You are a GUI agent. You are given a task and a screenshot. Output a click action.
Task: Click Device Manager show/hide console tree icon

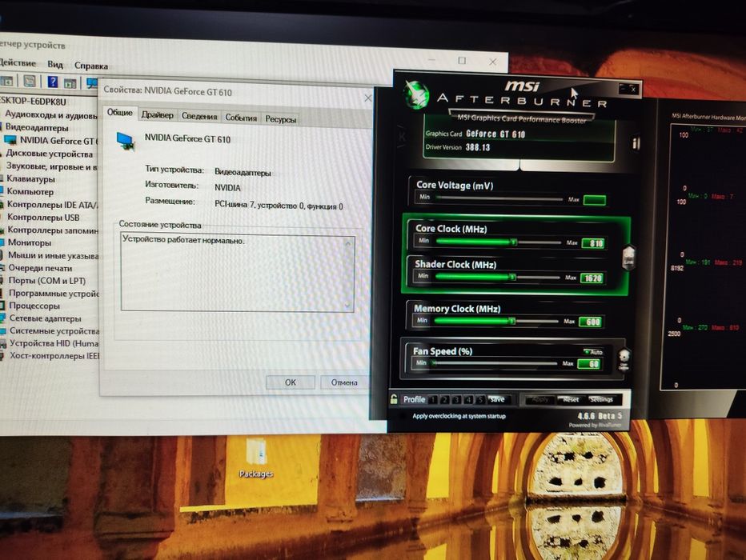pyautogui.click(x=6, y=82)
